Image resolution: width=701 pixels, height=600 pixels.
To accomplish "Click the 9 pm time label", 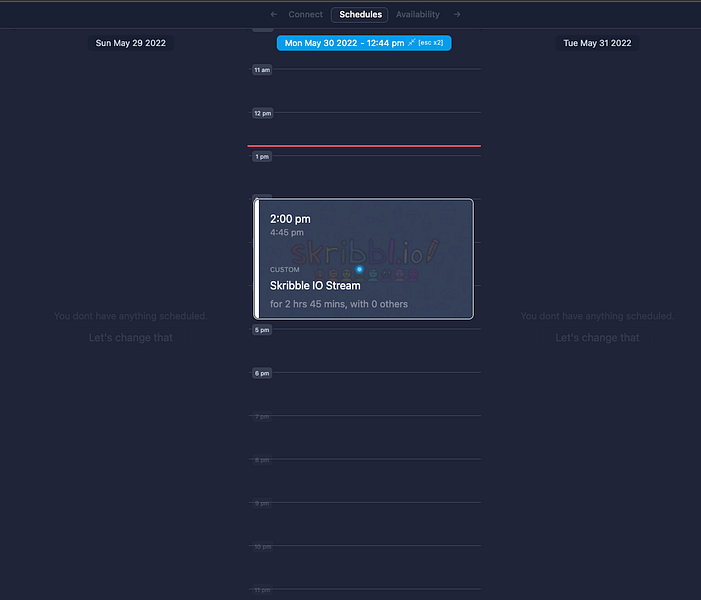I will click(262, 503).
